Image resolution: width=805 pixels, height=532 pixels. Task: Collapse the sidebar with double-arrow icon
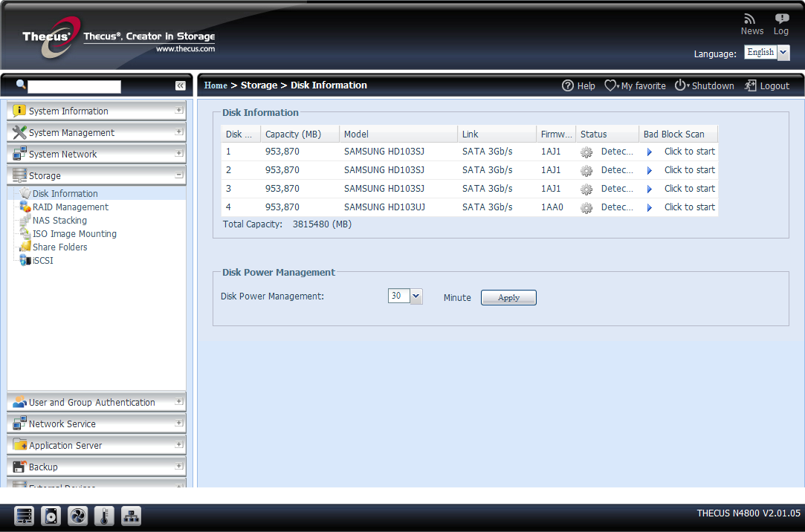[180, 85]
